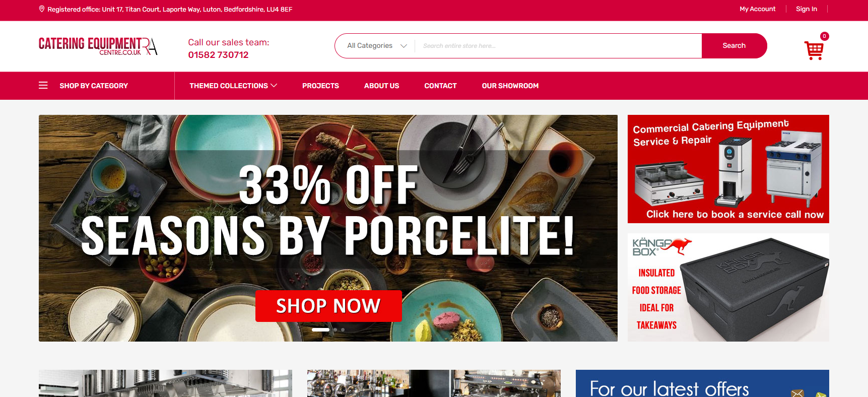Go to the Projects menu item
This screenshot has height=397, width=868.
click(320, 86)
